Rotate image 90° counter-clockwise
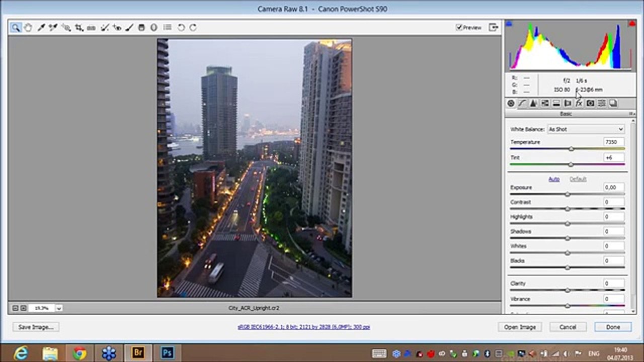Viewport: 644px width, 362px height. [181, 28]
